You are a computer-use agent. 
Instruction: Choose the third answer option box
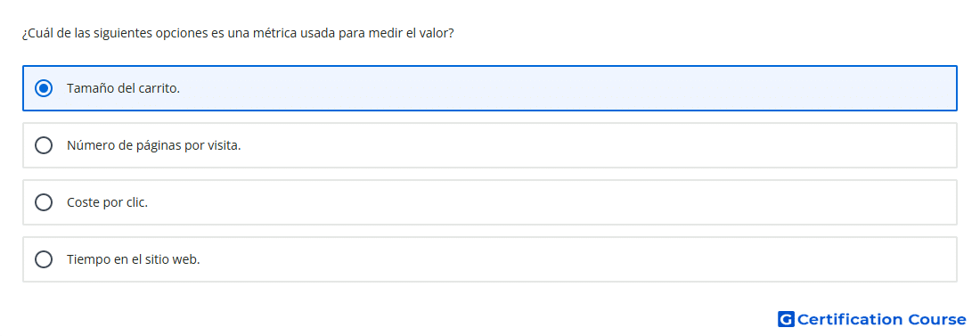point(490,202)
